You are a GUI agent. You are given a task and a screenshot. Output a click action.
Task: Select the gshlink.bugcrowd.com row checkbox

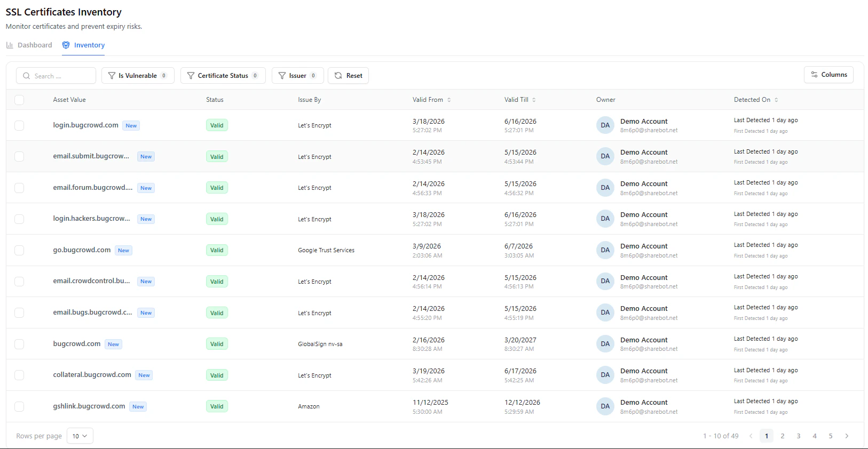(x=19, y=406)
